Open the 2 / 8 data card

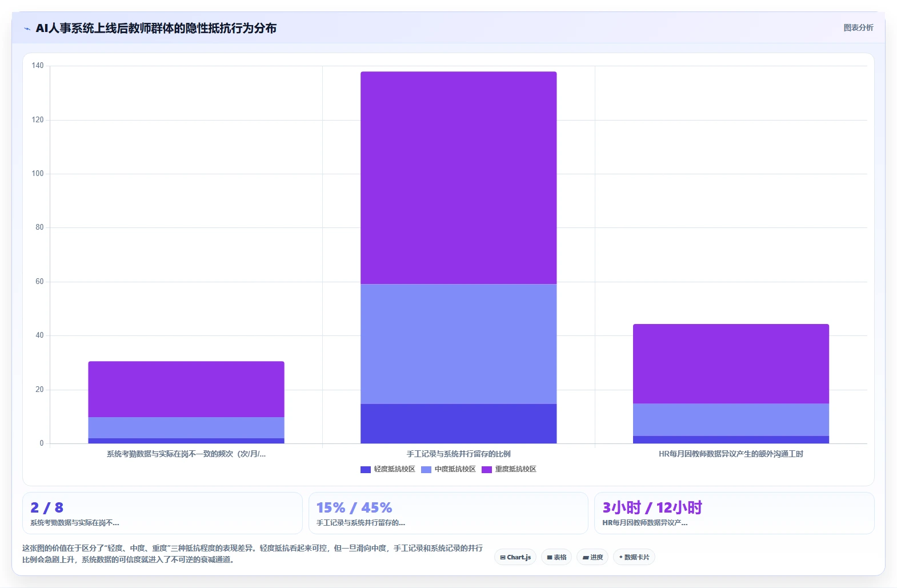pyautogui.click(x=162, y=513)
